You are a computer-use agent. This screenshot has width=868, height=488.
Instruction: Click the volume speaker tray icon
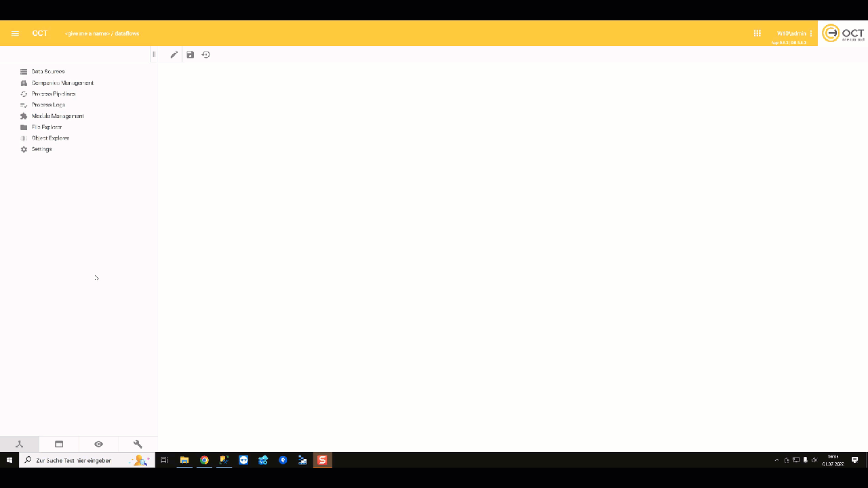(x=814, y=460)
